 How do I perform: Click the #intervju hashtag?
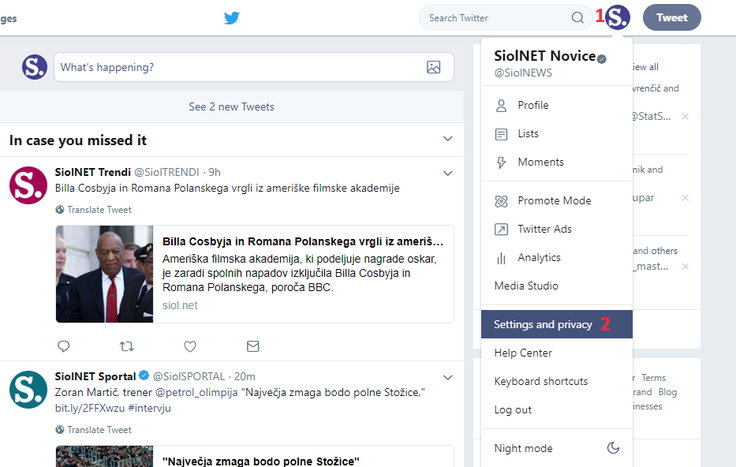coord(149,408)
